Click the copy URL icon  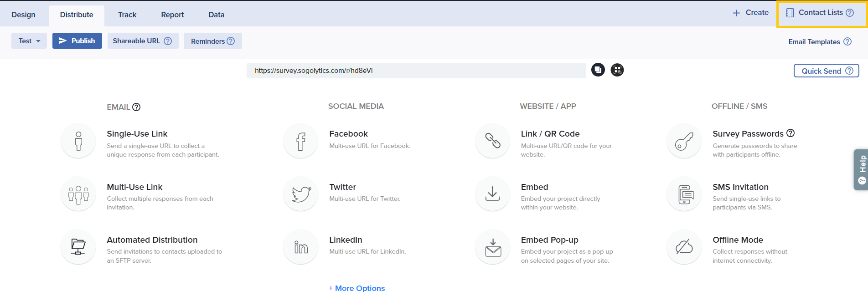click(x=598, y=70)
